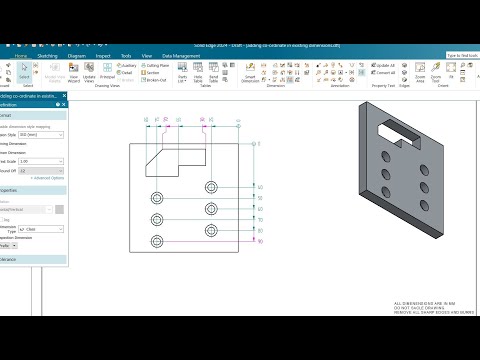
Task: Toggle the Jog checkbox
Action: pos(1,220)
